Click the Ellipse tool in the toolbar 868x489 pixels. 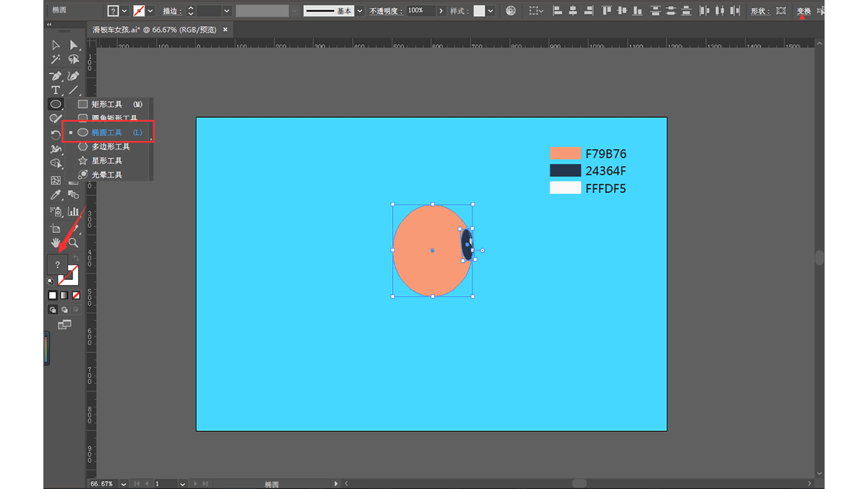pyautogui.click(x=56, y=104)
